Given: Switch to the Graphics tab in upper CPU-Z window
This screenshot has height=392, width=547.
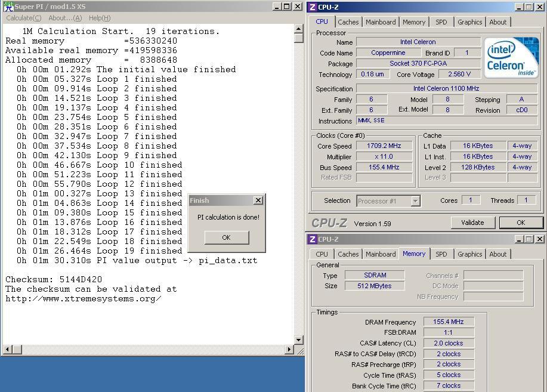Looking at the screenshot, I should [x=470, y=22].
